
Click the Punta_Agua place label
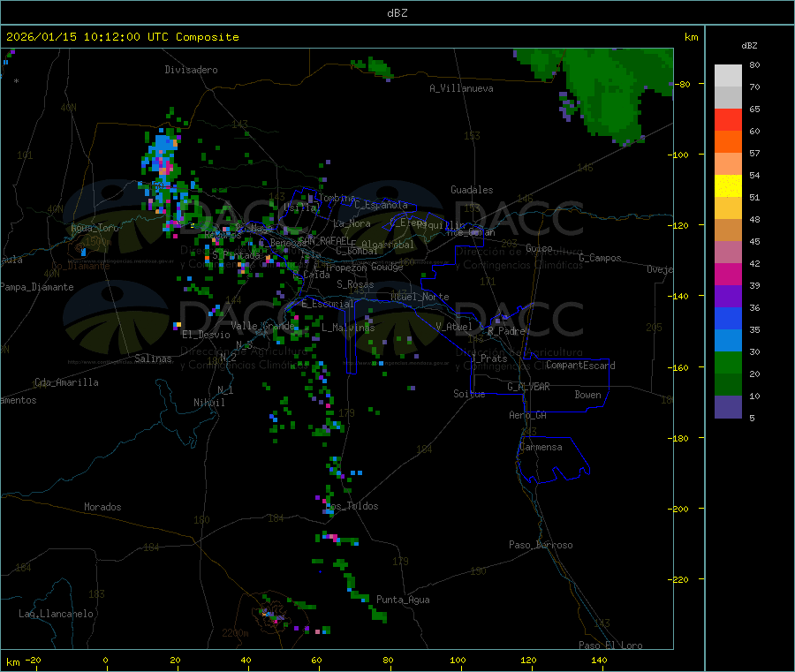click(x=403, y=600)
